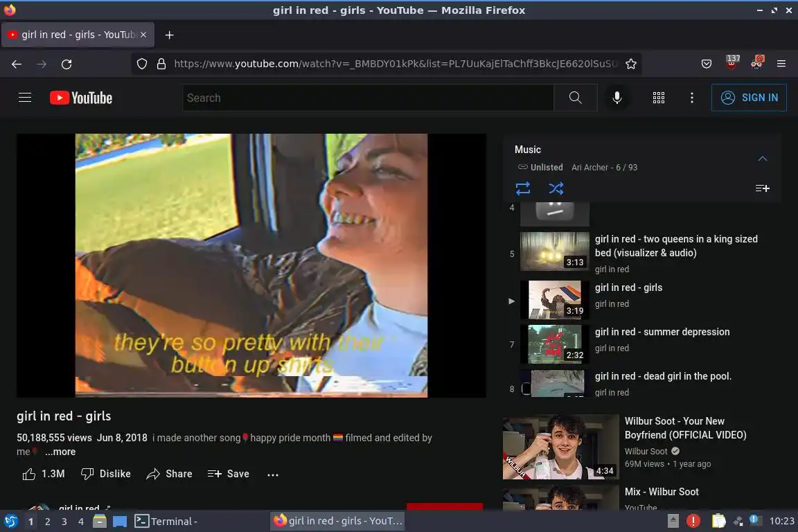Click the red alert tray icon

[693, 521]
